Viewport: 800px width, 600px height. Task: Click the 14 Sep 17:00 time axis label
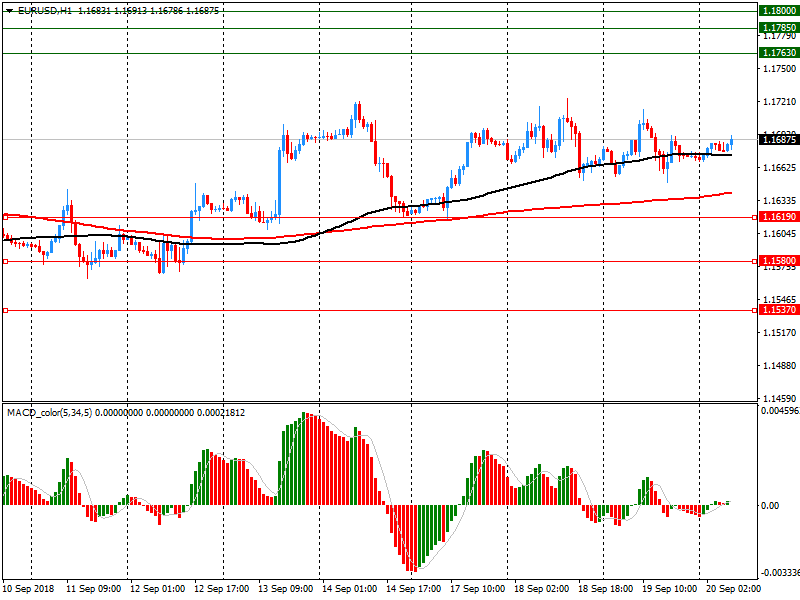pos(414,589)
